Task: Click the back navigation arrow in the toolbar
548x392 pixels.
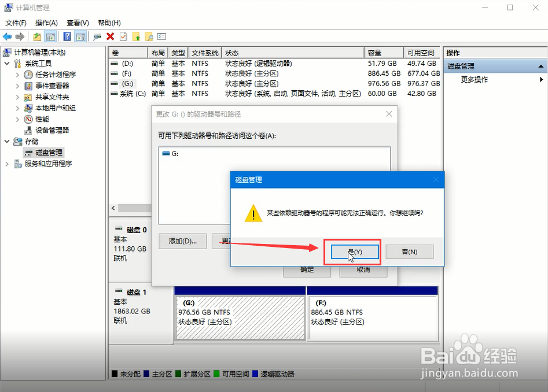Action: pyautogui.click(x=6, y=36)
